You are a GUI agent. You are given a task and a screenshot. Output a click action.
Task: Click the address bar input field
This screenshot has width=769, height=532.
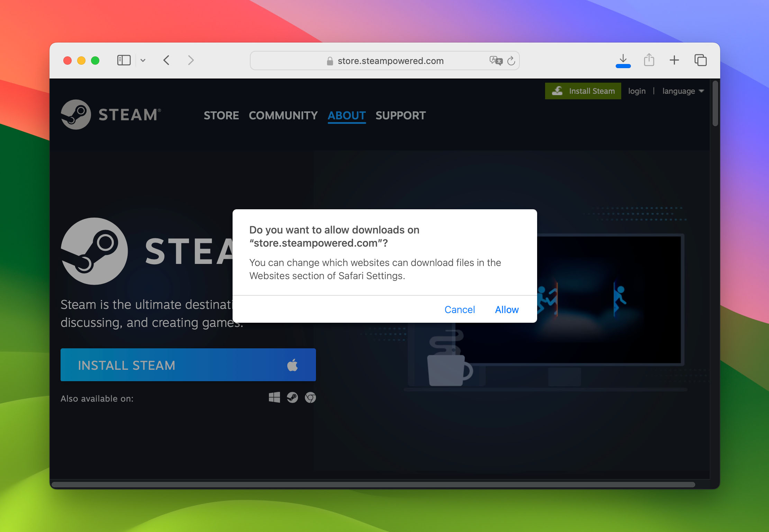(385, 60)
